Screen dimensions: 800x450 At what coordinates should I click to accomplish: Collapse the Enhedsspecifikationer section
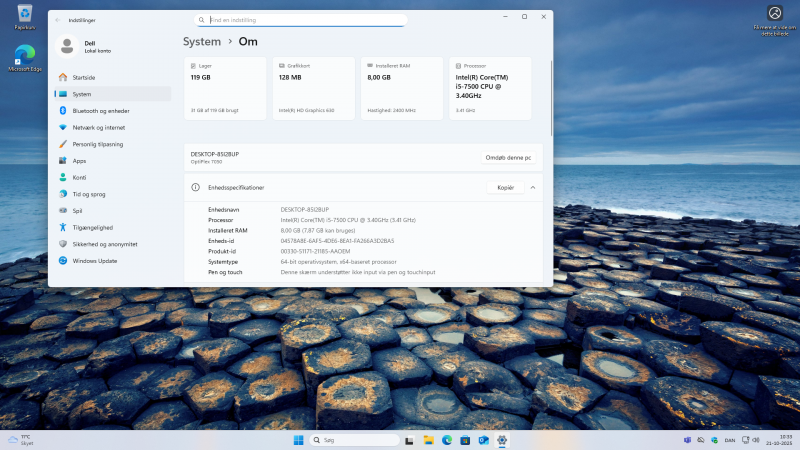pyautogui.click(x=533, y=187)
